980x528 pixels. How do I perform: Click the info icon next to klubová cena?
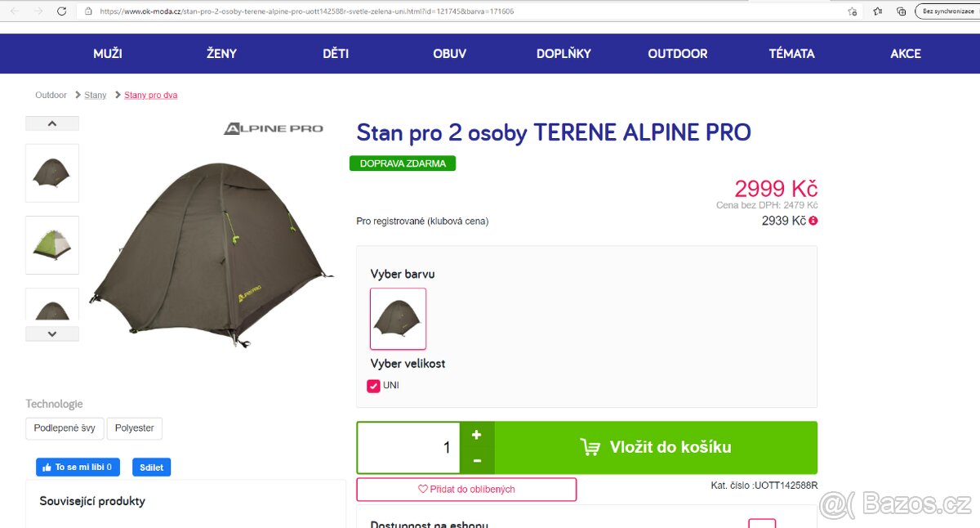click(x=814, y=220)
